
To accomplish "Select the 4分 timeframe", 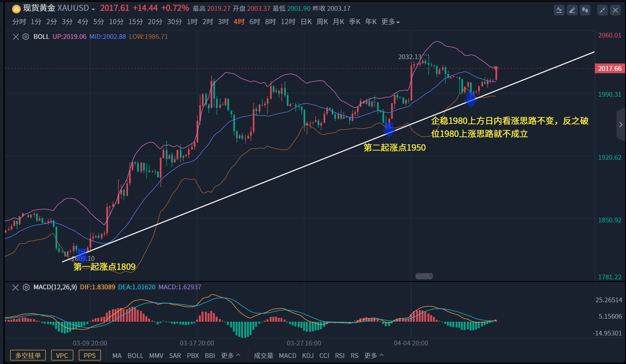I will tap(83, 22).
